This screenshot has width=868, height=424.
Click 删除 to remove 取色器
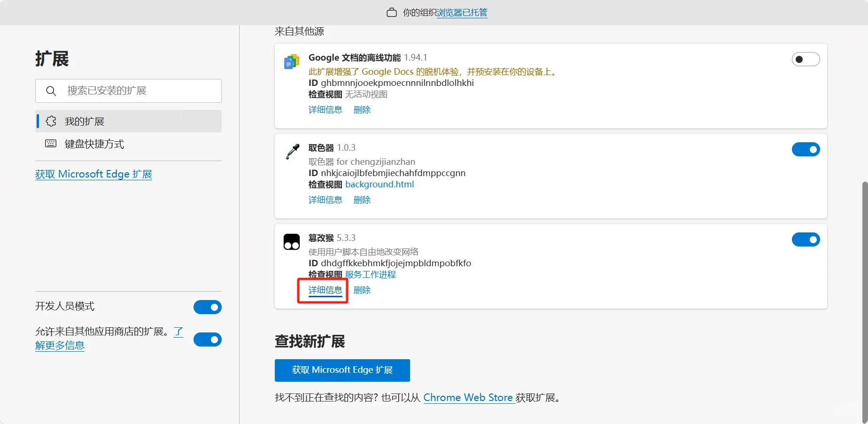coord(362,200)
